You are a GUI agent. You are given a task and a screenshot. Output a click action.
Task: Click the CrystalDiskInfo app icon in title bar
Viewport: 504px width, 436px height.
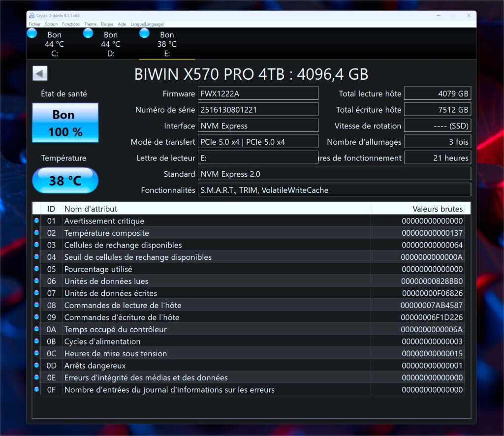(x=32, y=15)
